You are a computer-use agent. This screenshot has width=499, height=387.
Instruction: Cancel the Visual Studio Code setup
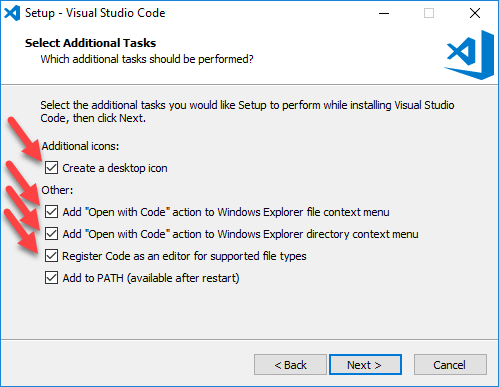click(x=450, y=365)
